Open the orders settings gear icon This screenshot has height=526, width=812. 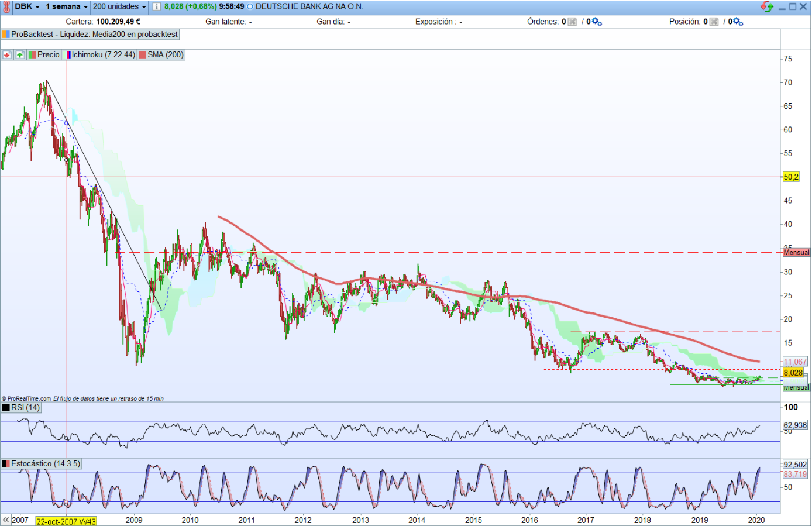click(x=597, y=22)
